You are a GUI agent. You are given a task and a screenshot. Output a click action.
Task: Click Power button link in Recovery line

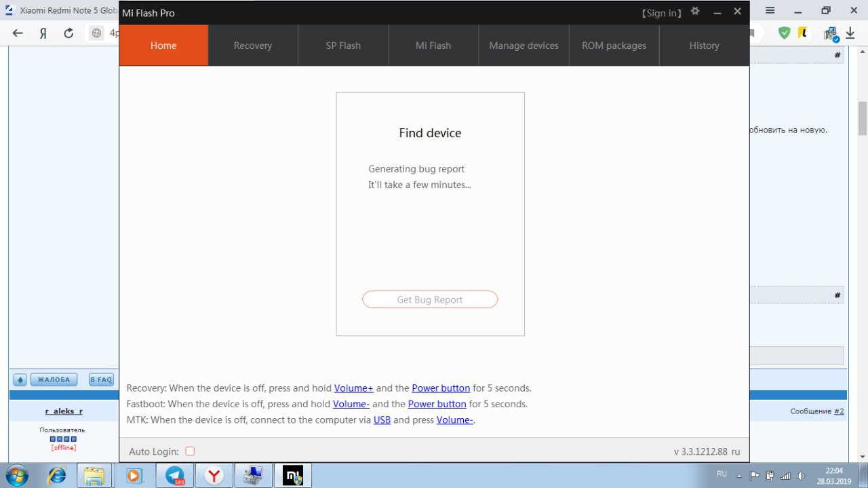coord(441,388)
